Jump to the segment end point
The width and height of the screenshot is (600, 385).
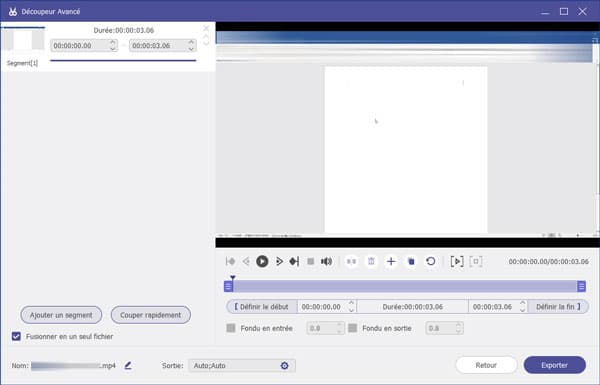(x=294, y=261)
